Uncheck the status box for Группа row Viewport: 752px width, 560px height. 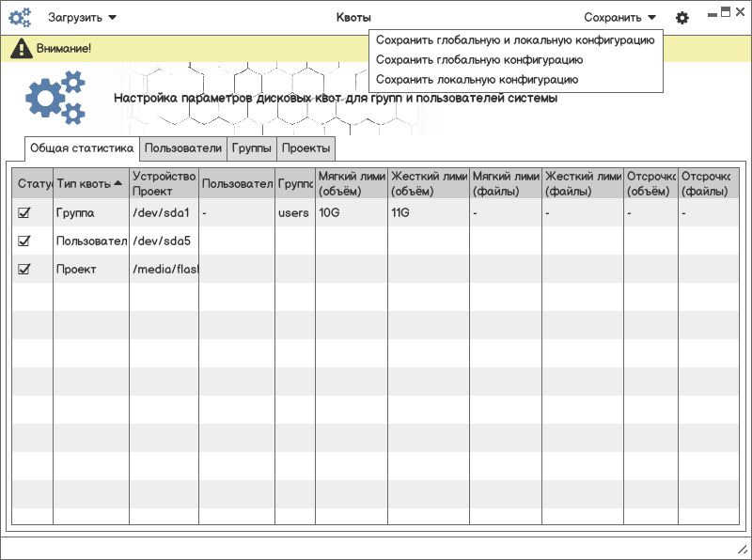click(x=24, y=212)
